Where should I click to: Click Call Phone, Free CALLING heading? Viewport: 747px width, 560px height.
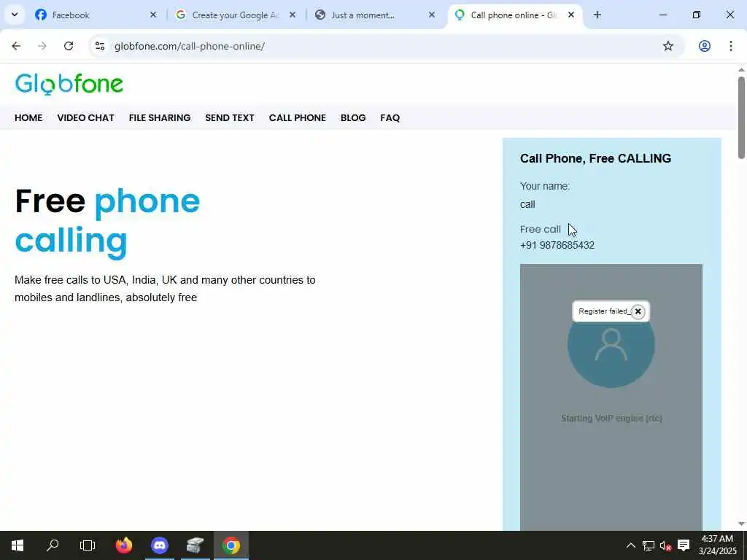(x=595, y=158)
